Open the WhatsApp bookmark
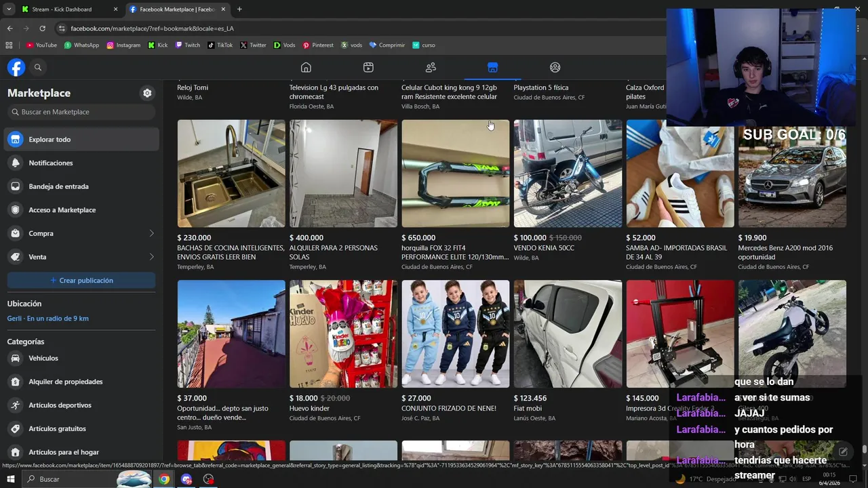Viewport: 868px width, 488px height. [81, 45]
